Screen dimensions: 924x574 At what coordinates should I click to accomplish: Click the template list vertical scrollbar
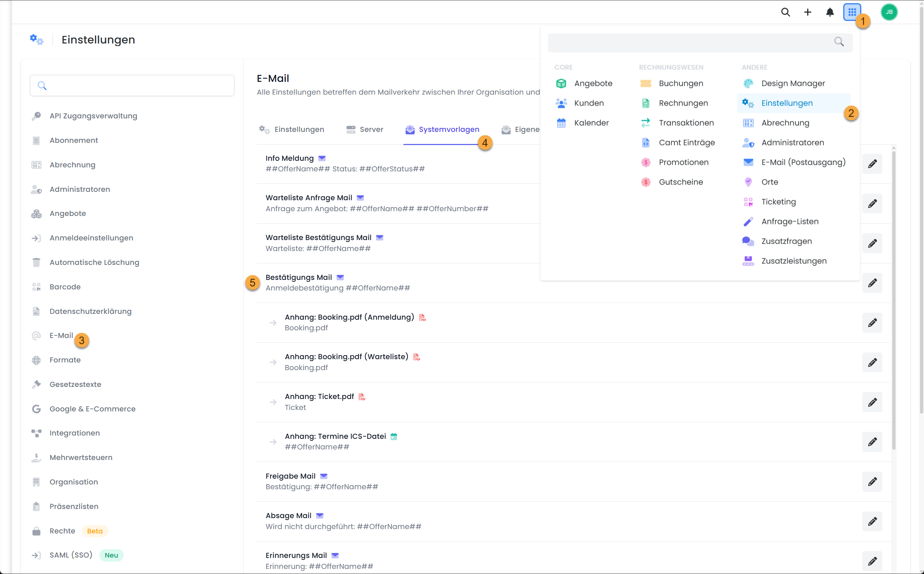coord(894,300)
